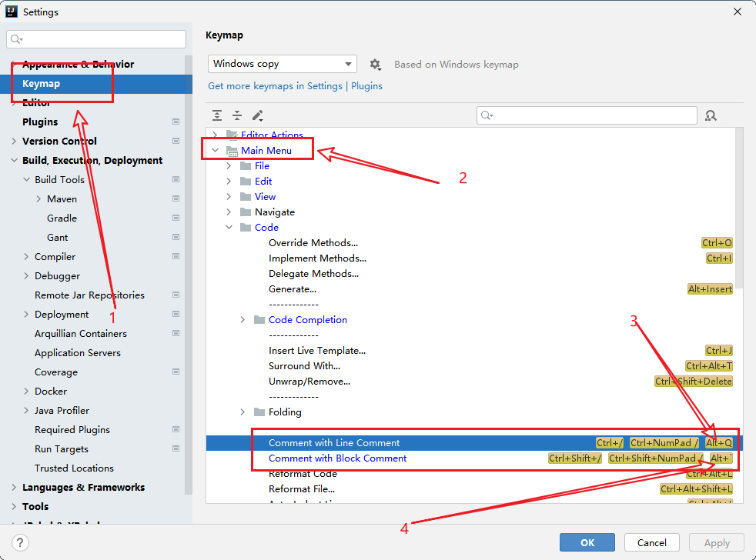Expand the Code Completion folder
The width and height of the screenshot is (756, 560).
[x=243, y=320]
